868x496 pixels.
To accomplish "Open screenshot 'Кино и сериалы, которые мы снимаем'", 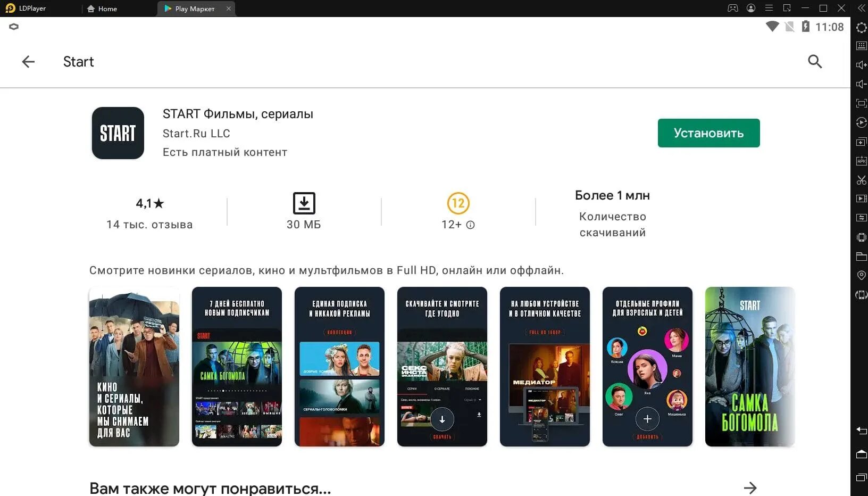I will pos(134,367).
